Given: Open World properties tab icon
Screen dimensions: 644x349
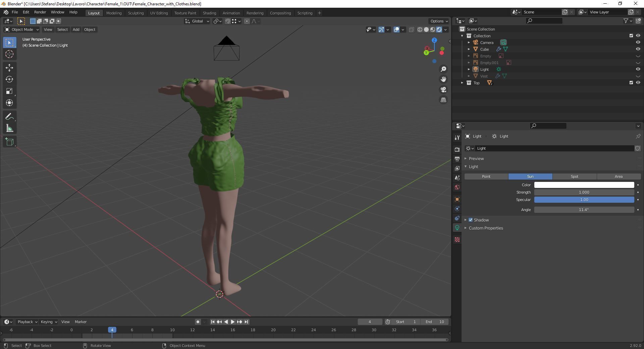Looking at the screenshot, I should 457,187.
